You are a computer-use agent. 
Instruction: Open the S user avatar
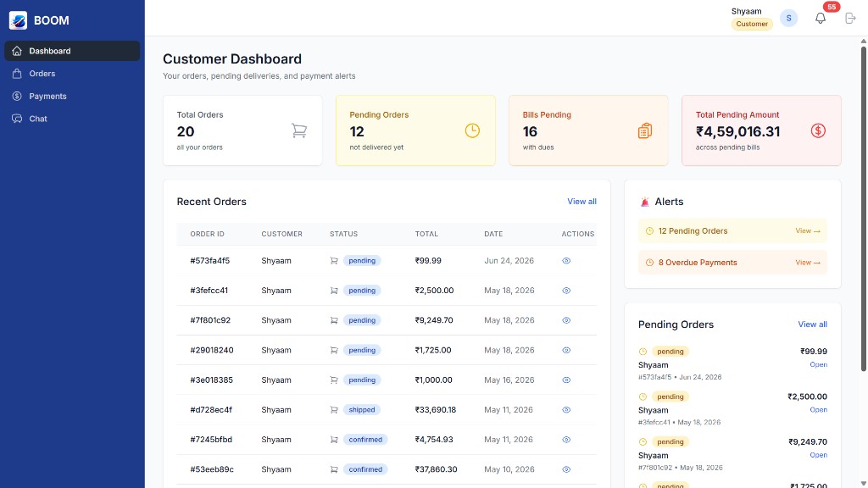[789, 19]
